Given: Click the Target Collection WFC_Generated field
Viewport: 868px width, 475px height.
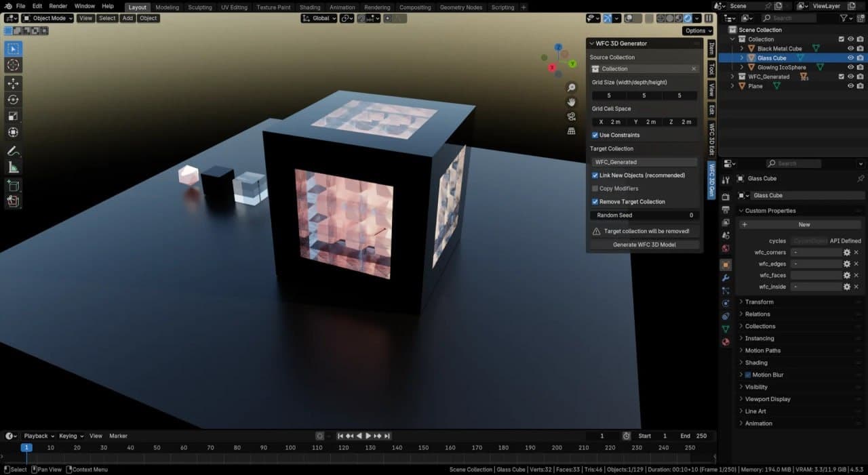Looking at the screenshot, I should pos(644,162).
